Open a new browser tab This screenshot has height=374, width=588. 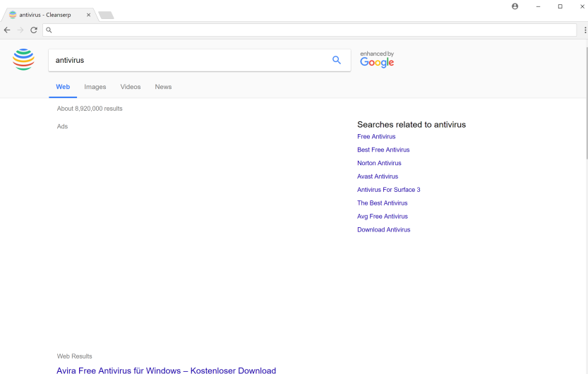click(x=106, y=15)
